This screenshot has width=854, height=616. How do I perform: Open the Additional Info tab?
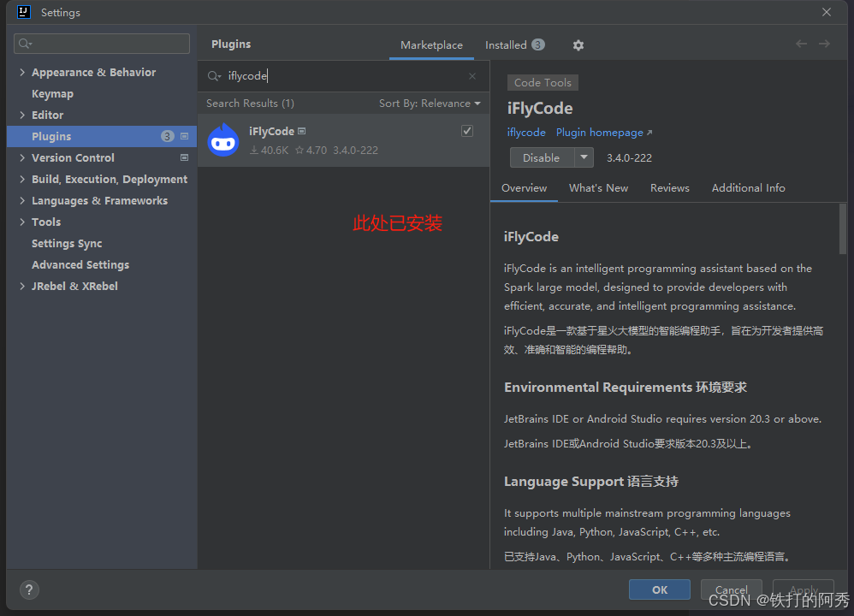click(749, 188)
